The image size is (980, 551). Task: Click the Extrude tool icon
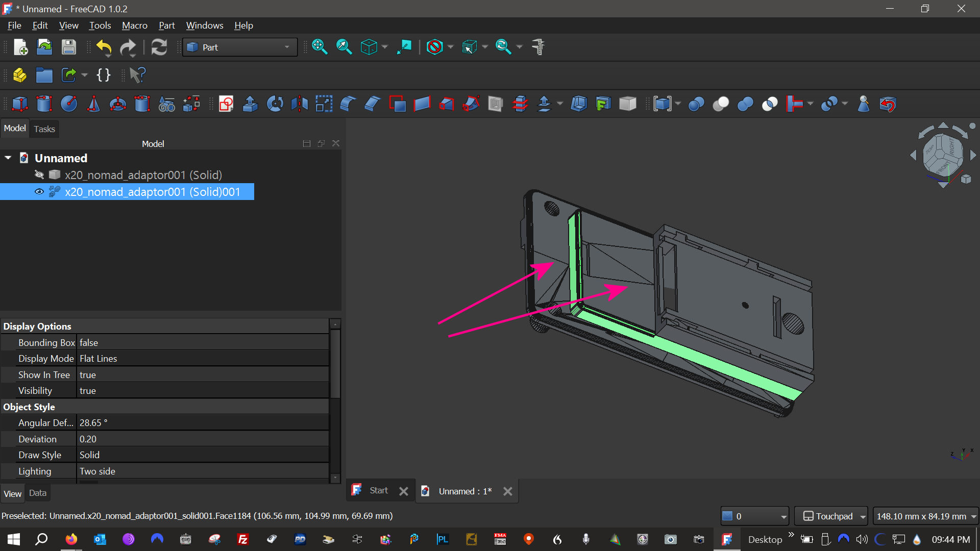pyautogui.click(x=250, y=104)
